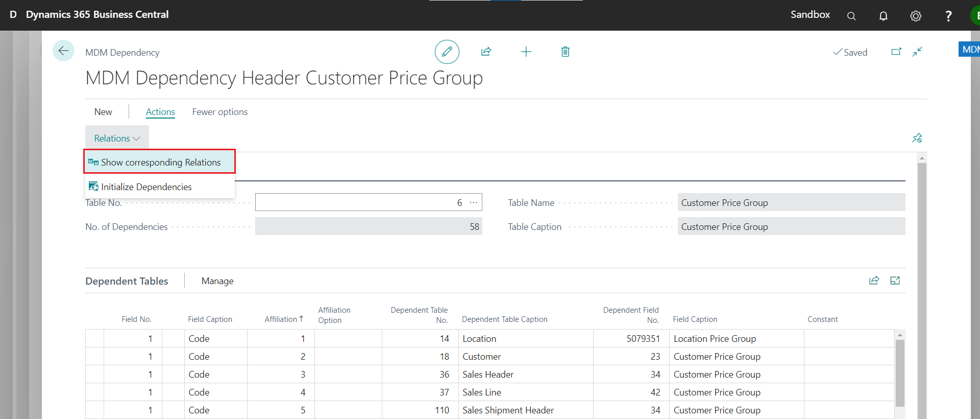Pin the action bar icon
This screenshot has height=419, width=980.
click(917, 138)
